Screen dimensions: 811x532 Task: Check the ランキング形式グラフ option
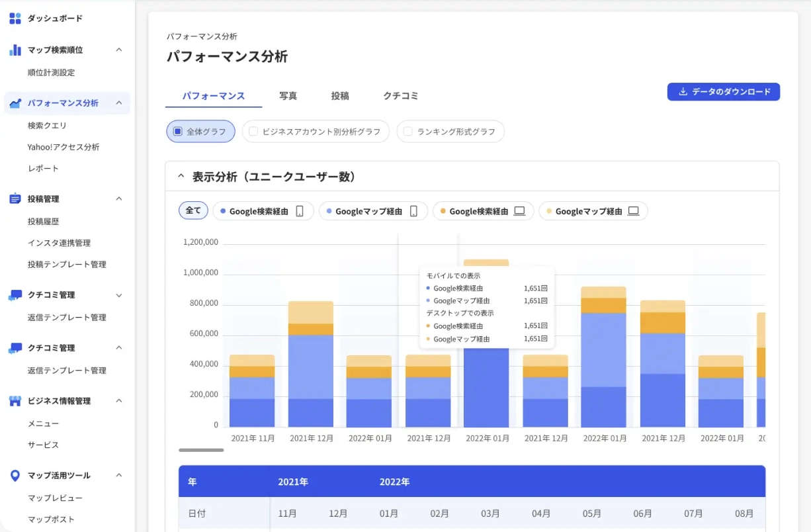coord(408,132)
